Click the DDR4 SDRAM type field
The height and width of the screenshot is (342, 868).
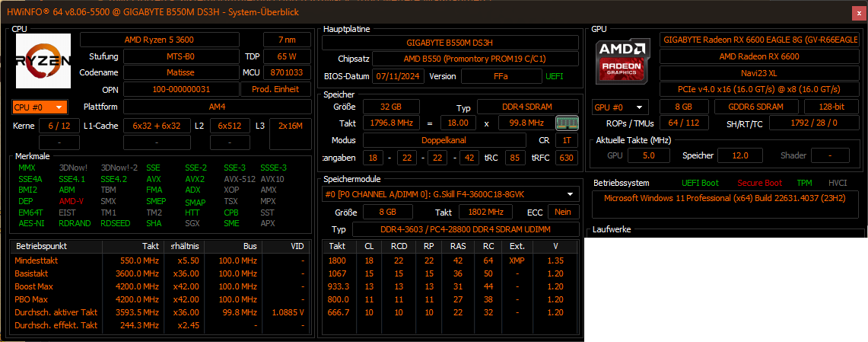[527, 107]
